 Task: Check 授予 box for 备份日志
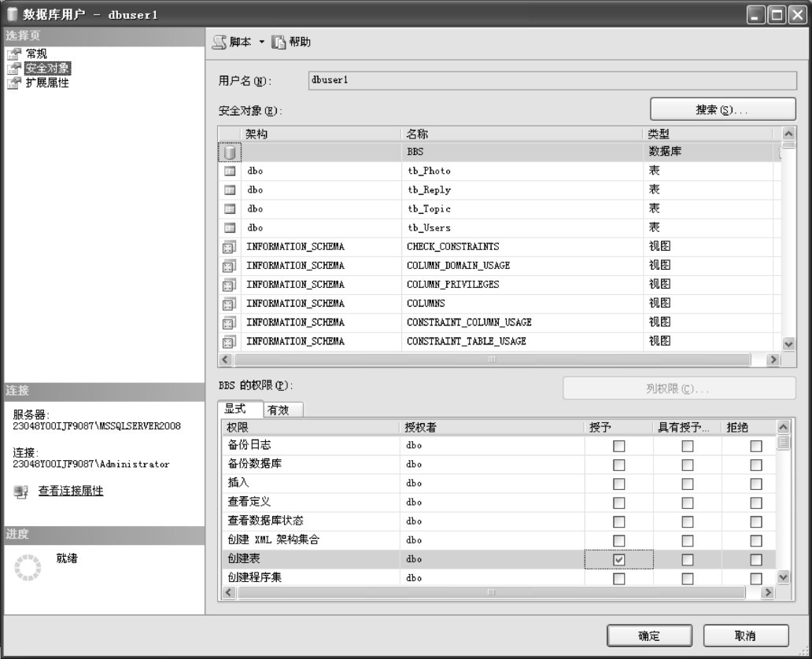(618, 446)
